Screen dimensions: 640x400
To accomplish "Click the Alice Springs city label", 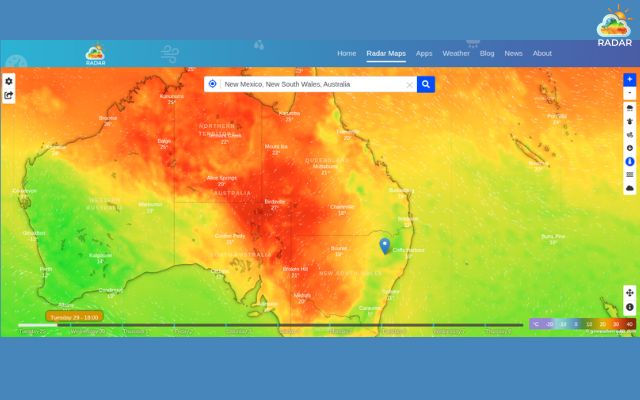I will click(x=222, y=178).
